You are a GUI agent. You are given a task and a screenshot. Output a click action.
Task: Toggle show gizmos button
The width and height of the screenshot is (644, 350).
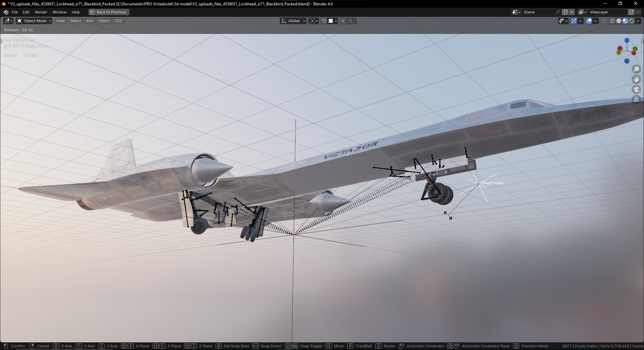[x=574, y=21]
